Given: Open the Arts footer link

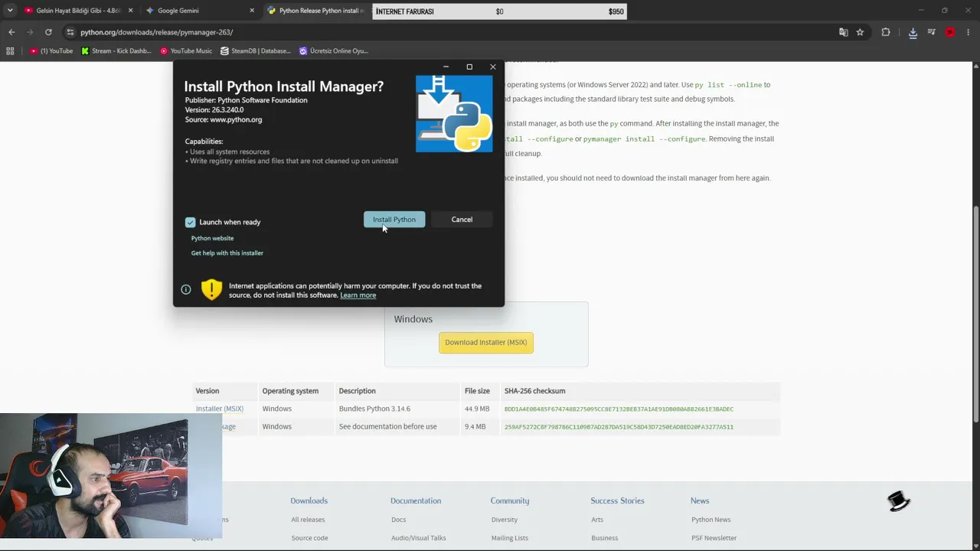Looking at the screenshot, I should [597, 520].
